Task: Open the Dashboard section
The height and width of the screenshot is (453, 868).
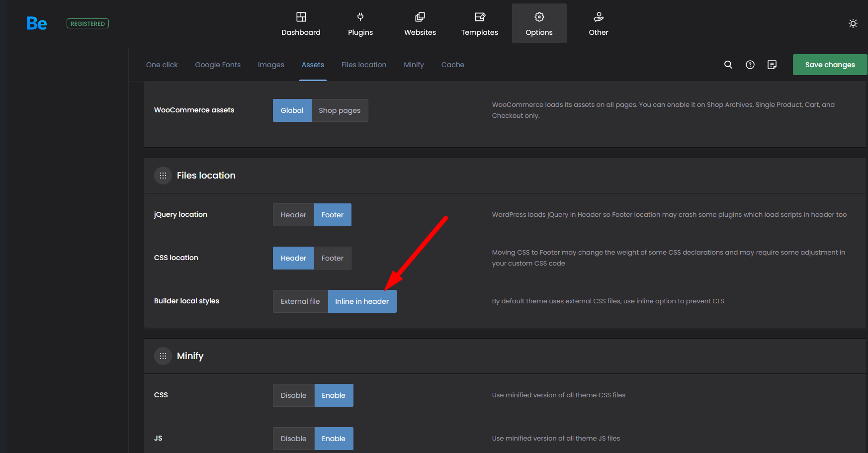Action: 301,24
